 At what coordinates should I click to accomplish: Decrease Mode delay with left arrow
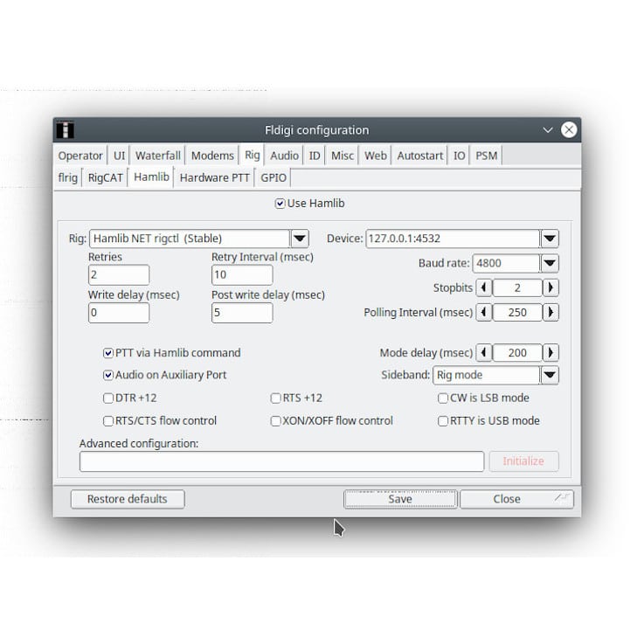pos(484,352)
